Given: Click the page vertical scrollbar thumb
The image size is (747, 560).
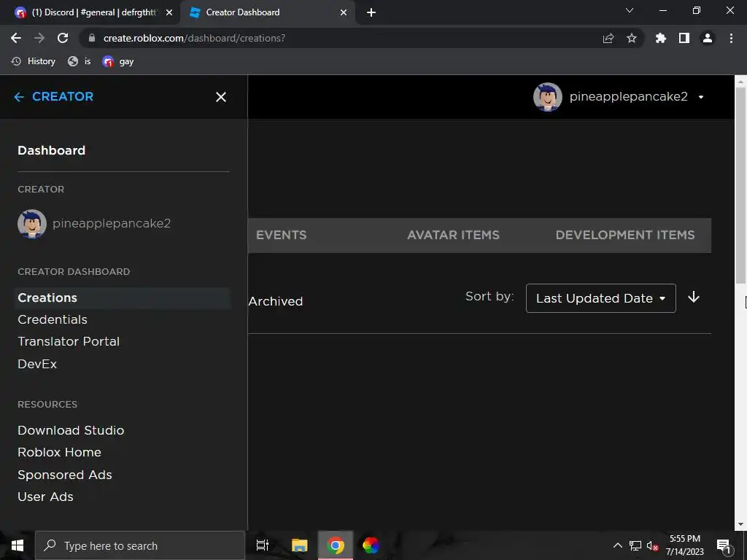Looking at the screenshot, I should pos(740,186).
